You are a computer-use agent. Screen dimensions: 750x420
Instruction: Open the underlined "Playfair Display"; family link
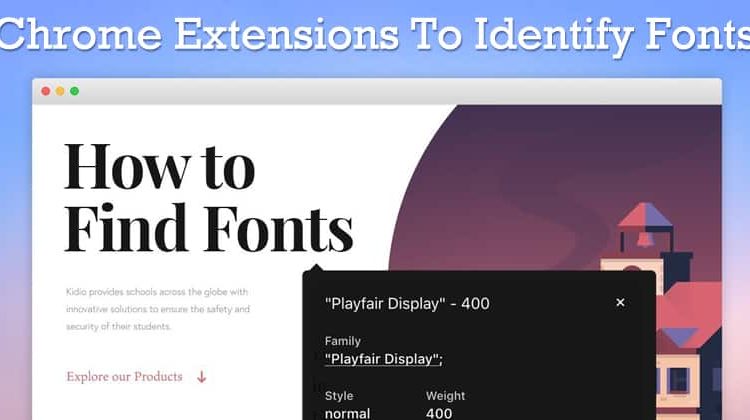(x=384, y=359)
